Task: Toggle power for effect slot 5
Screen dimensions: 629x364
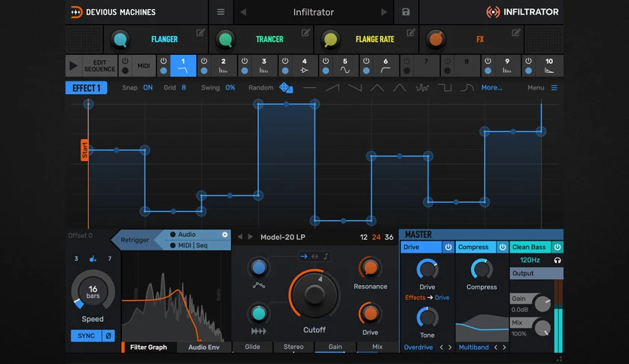Action: tap(326, 62)
